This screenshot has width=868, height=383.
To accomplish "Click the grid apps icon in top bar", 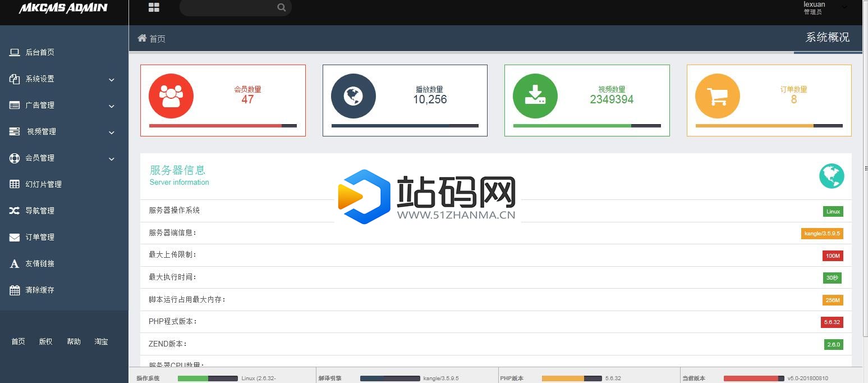I will pos(154,7).
